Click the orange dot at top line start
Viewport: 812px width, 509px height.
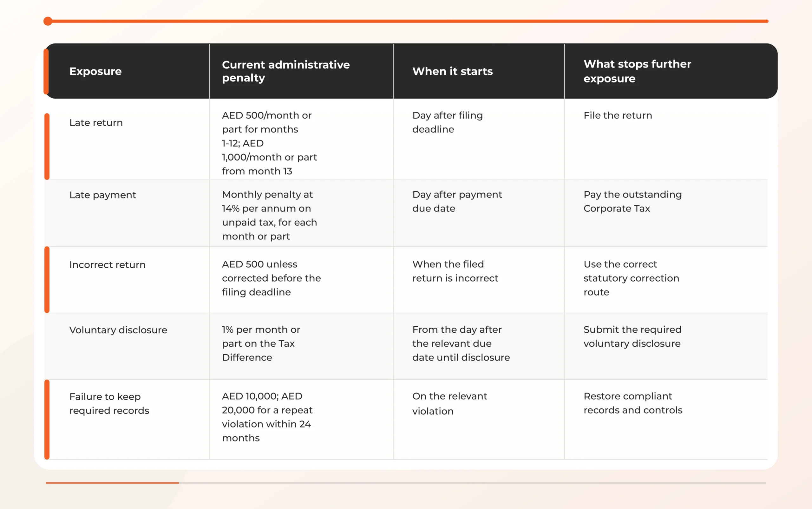coord(48,21)
